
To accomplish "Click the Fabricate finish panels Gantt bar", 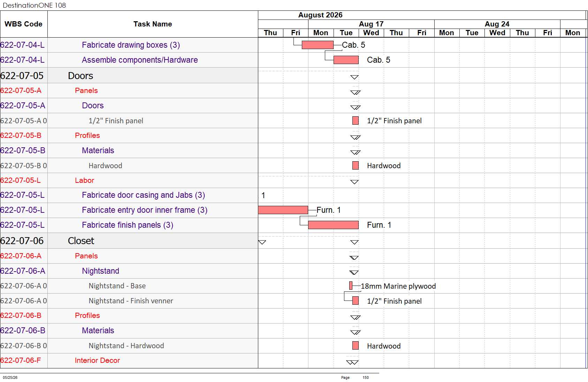I will tap(333, 225).
